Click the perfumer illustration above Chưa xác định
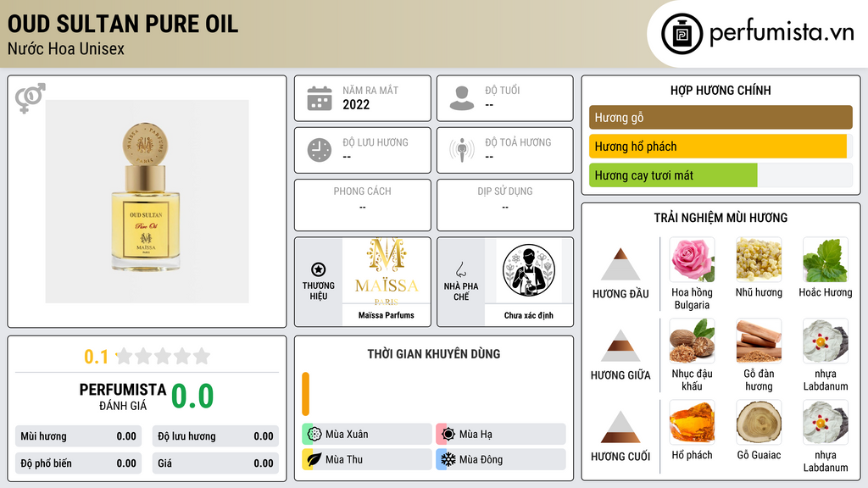 pos(529,271)
